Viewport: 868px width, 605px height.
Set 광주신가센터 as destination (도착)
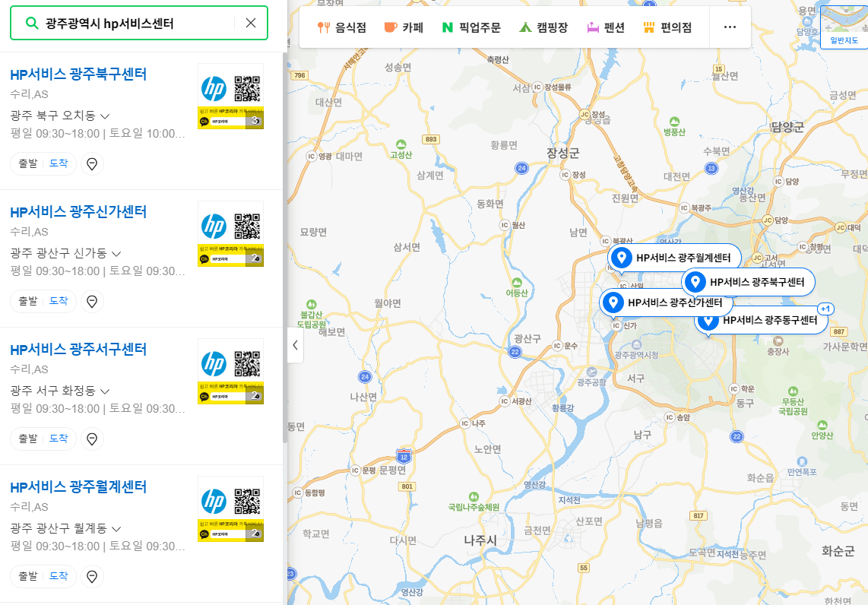[x=59, y=300]
